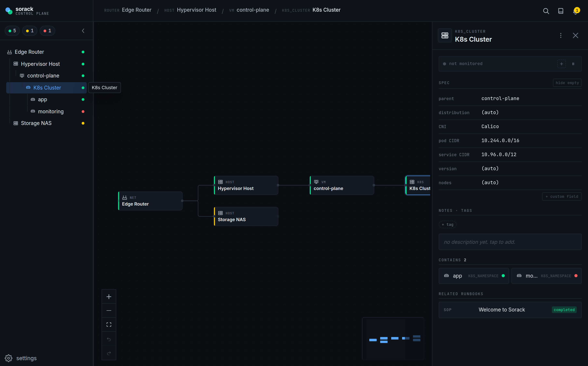This screenshot has height=366, width=588.
Task: Go to K8s Cluster breadcrumb
Action: pyautogui.click(x=326, y=10)
